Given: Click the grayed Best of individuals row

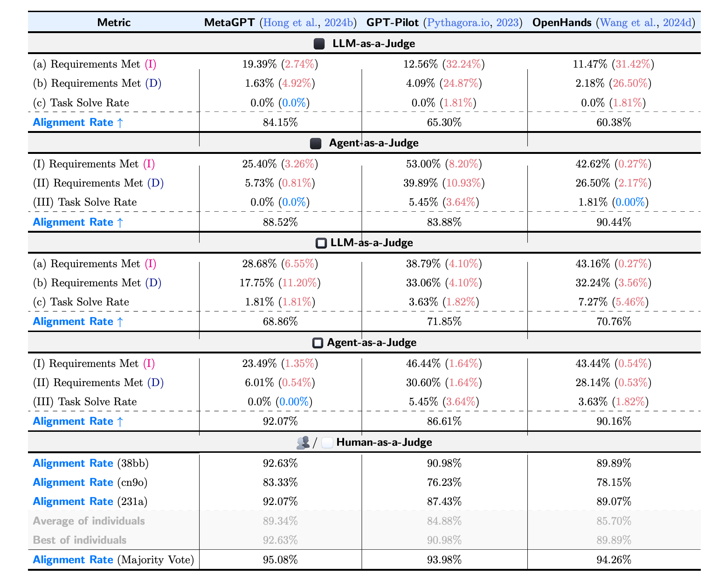Looking at the screenshot, I should [80, 540].
